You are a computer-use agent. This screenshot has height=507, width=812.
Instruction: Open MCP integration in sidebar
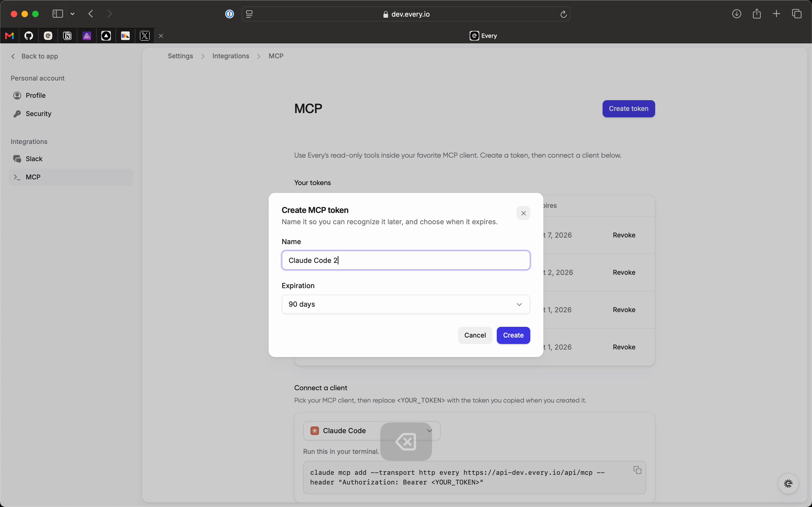click(x=71, y=177)
